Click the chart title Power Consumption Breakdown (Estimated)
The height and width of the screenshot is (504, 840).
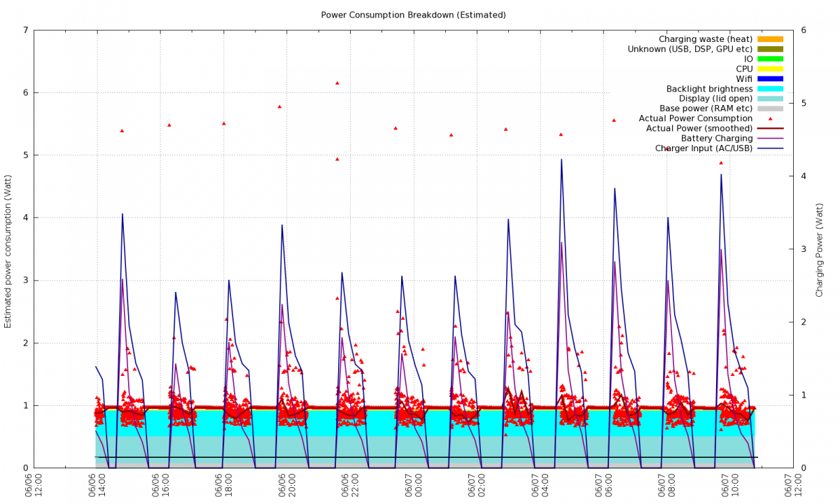[413, 15]
